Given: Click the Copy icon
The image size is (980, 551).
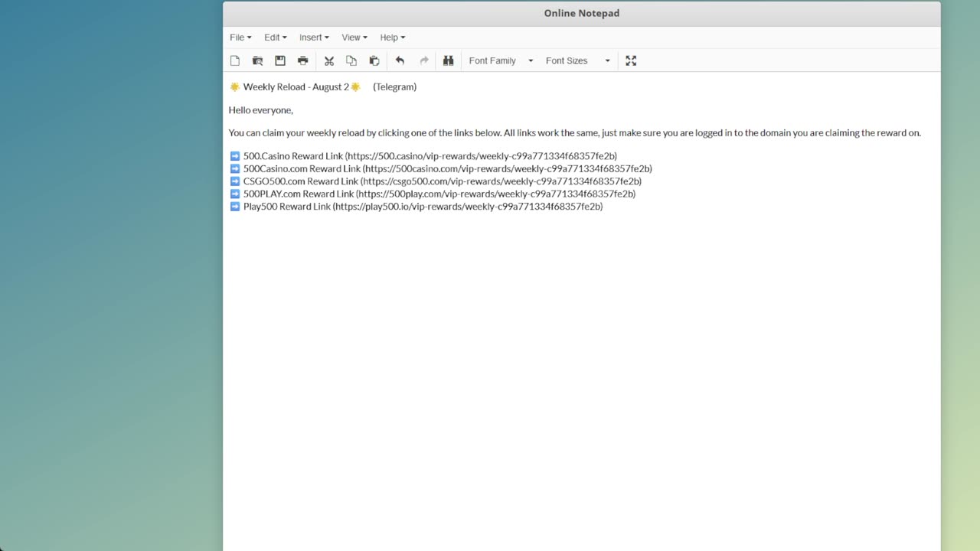Looking at the screenshot, I should point(351,60).
